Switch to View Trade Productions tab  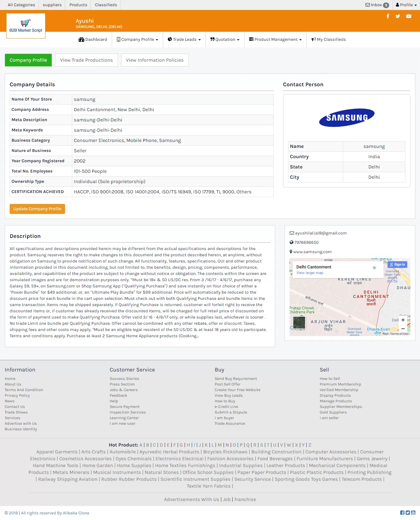(86, 60)
